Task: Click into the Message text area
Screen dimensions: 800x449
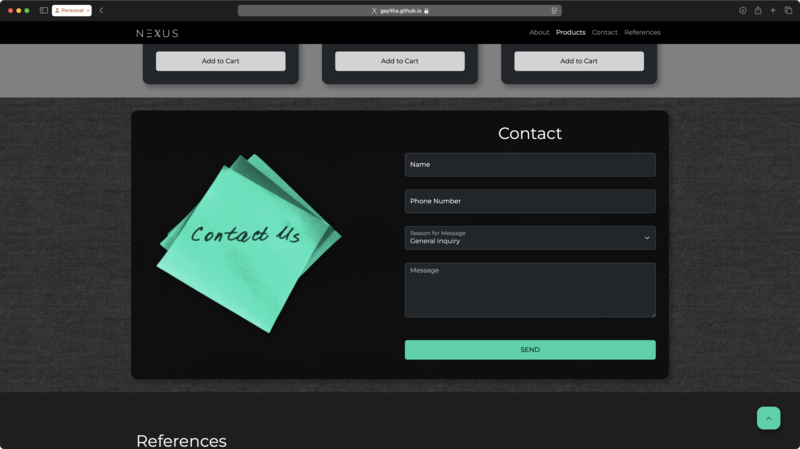Action: click(529, 290)
